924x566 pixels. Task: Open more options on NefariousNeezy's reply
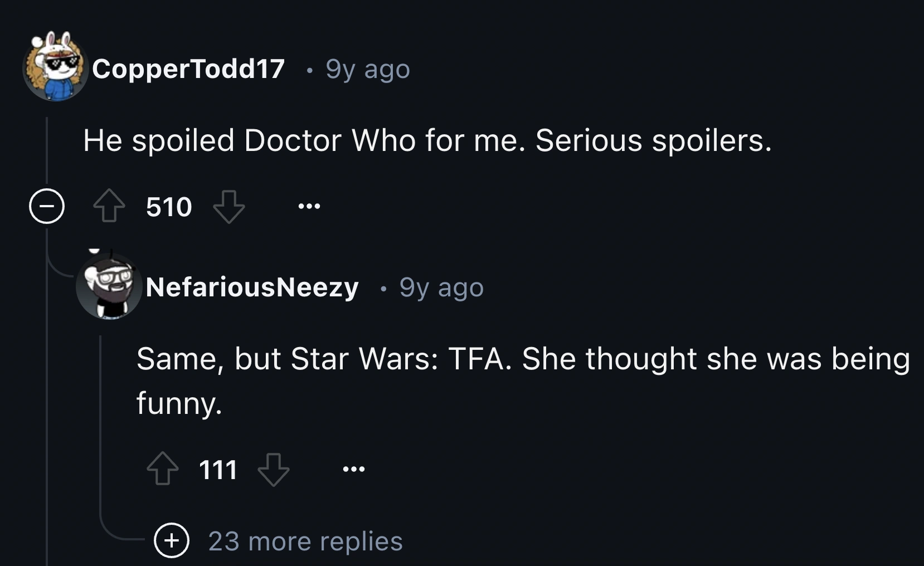click(354, 469)
